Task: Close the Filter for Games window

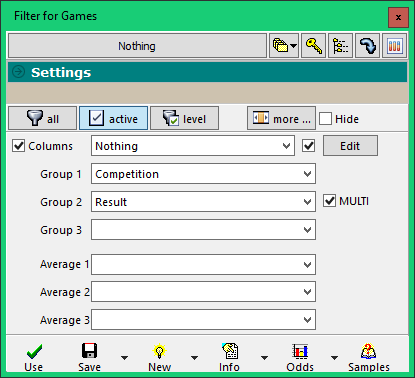Action: [x=398, y=17]
